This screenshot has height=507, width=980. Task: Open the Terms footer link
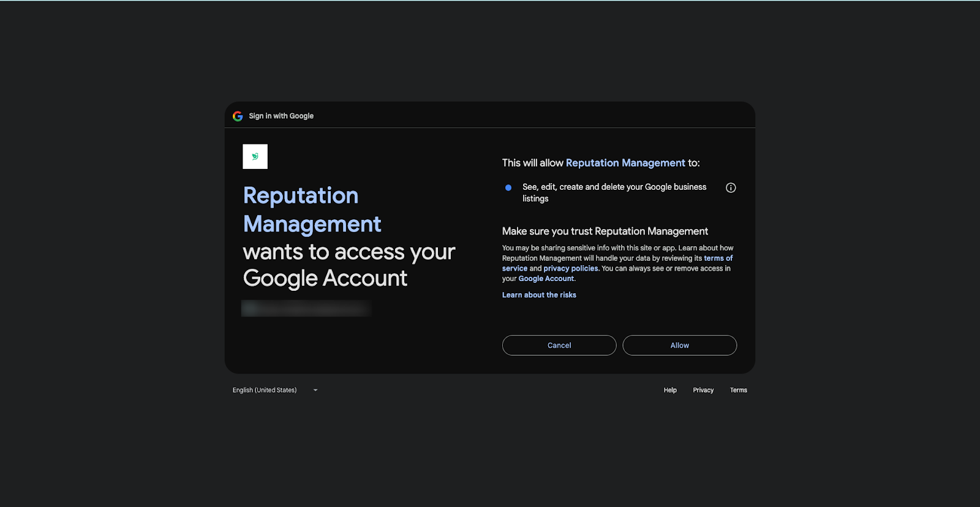(738, 390)
